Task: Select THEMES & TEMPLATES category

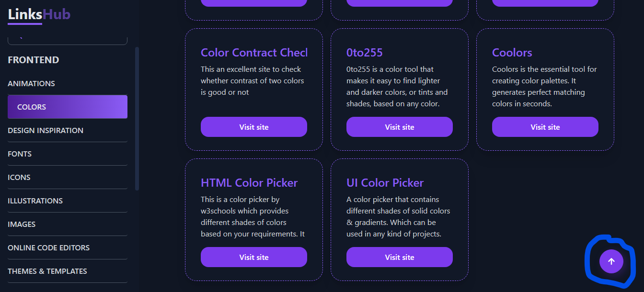Action: [x=47, y=271]
